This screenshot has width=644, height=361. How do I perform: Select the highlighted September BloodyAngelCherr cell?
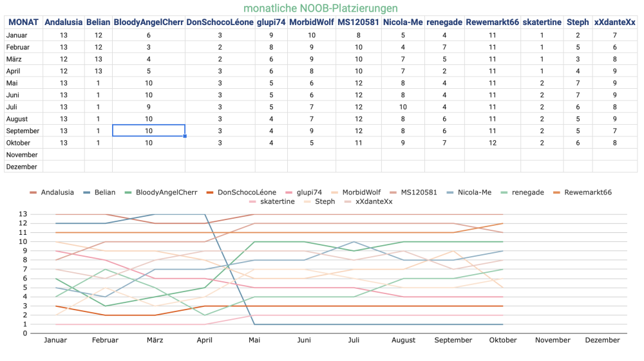[149, 131]
